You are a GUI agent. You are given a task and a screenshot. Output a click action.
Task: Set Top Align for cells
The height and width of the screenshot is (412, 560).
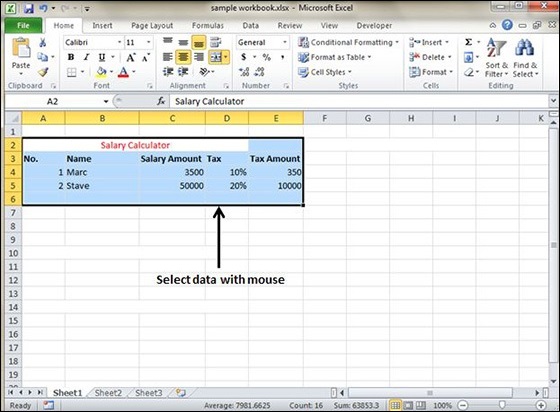point(168,42)
